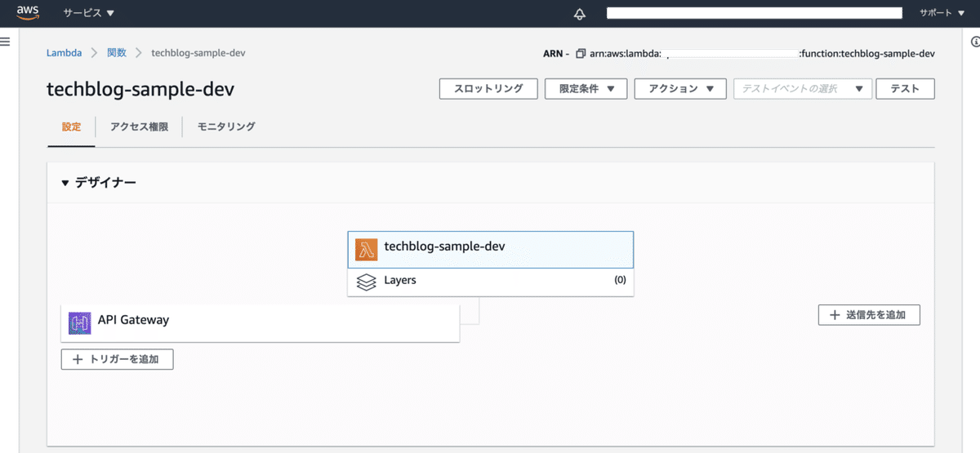The height and width of the screenshot is (453, 980).
Task: Open the notifications bell
Action: click(580, 14)
